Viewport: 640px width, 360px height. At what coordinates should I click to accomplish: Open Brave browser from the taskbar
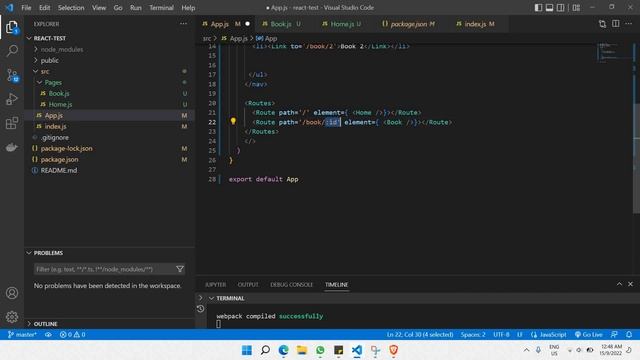tap(393, 350)
